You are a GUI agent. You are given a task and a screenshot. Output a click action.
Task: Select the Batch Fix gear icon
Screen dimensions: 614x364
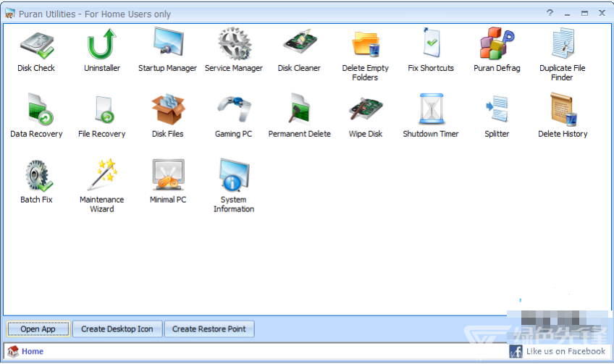point(38,175)
